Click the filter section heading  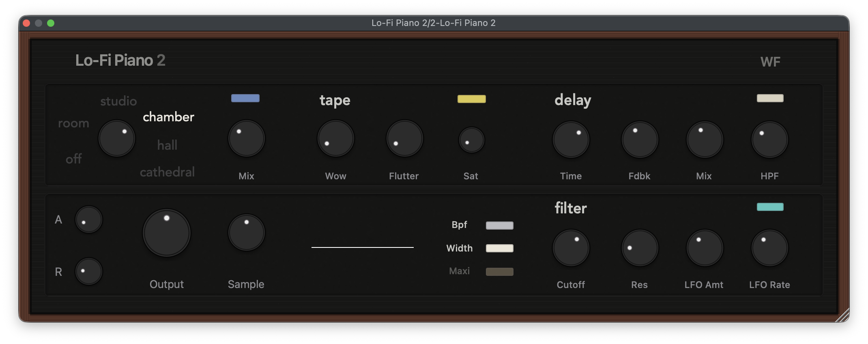coord(571,208)
